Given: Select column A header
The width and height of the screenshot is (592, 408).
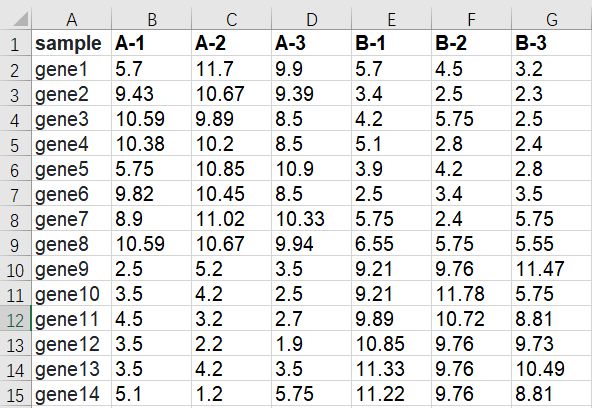Looking at the screenshot, I should 72,18.
